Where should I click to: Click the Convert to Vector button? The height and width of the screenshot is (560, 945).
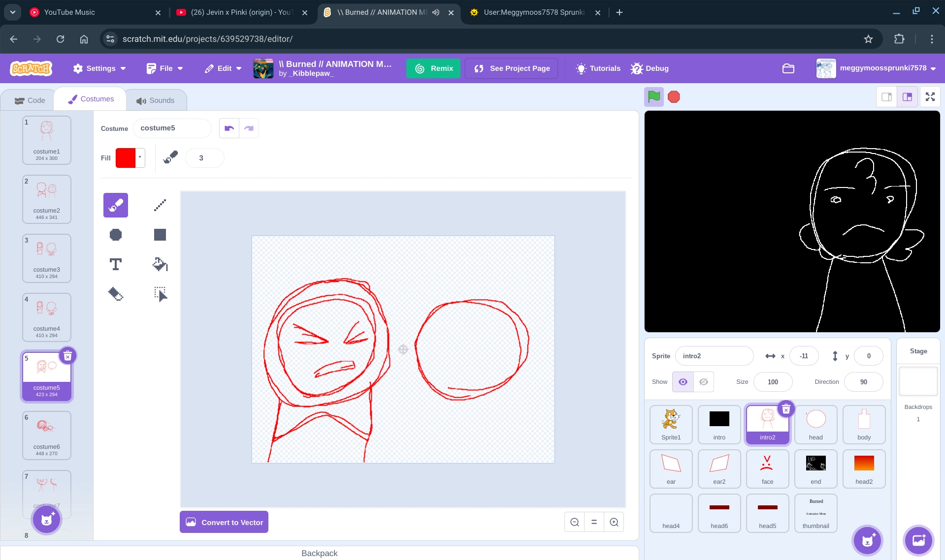pyautogui.click(x=224, y=522)
